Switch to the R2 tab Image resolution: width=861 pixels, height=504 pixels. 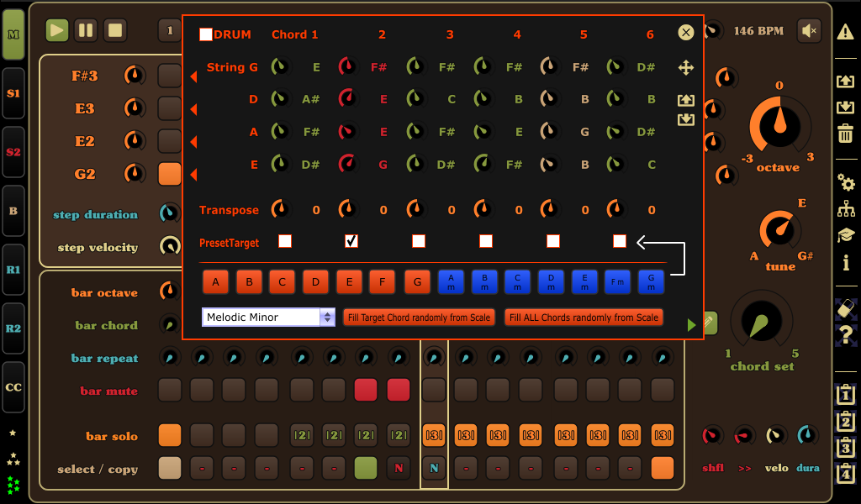tap(13, 328)
